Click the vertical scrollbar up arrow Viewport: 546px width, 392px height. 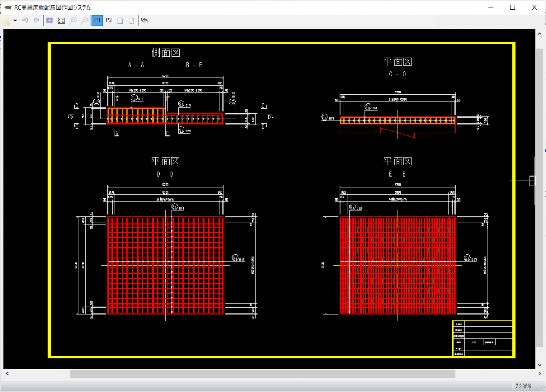540,34
